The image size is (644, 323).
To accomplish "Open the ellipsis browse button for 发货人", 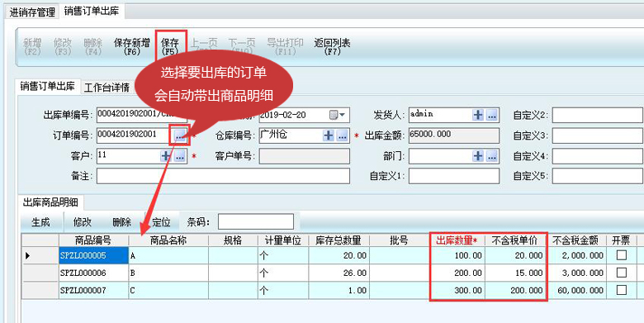I will click(491, 115).
